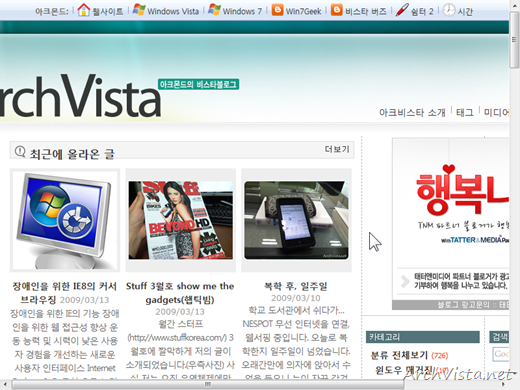This screenshot has height=390, width=520.
Task: Open 더보기 for recent posts
Action: pos(337,149)
